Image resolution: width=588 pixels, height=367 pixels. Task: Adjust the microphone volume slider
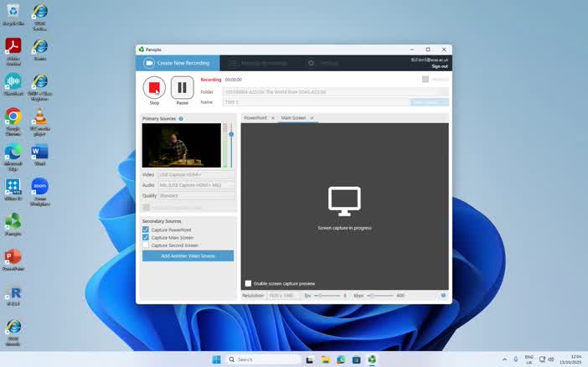coord(231,134)
